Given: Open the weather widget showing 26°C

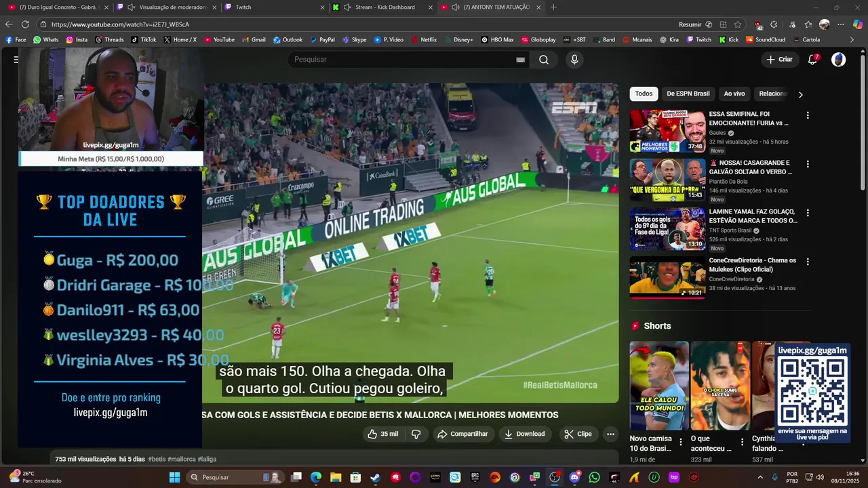Looking at the screenshot, I should [34, 477].
